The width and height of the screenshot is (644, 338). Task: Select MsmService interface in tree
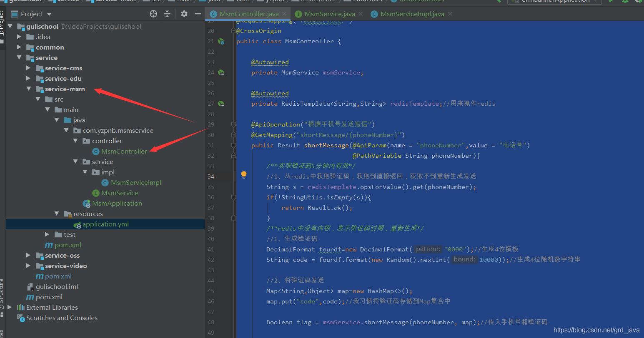point(120,193)
